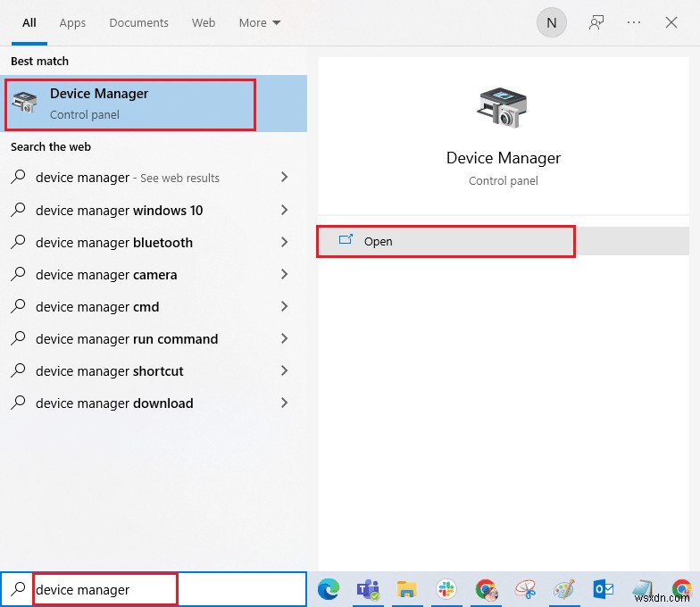
Task: Click the N user account avatar
Action: tap(552, 22)
